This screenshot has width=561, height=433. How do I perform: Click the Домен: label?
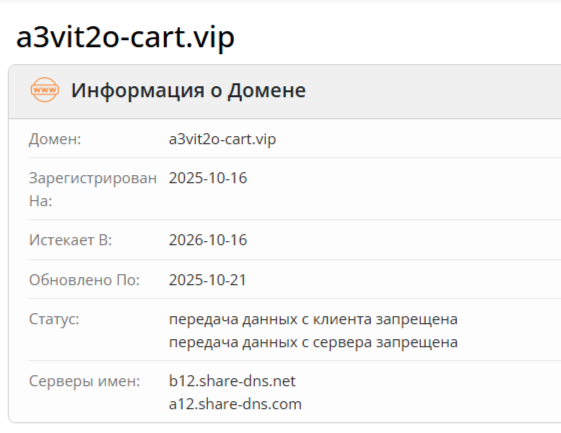(55, 139)
